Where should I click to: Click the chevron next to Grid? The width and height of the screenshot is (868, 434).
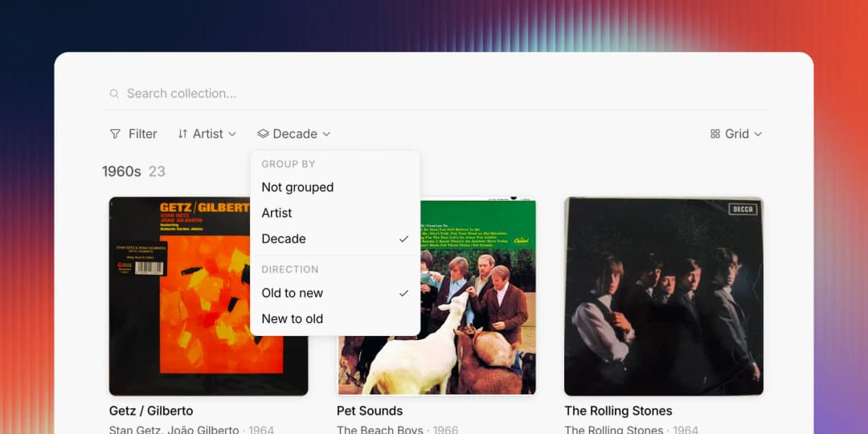pyautogui.click(x=759, y=134)
